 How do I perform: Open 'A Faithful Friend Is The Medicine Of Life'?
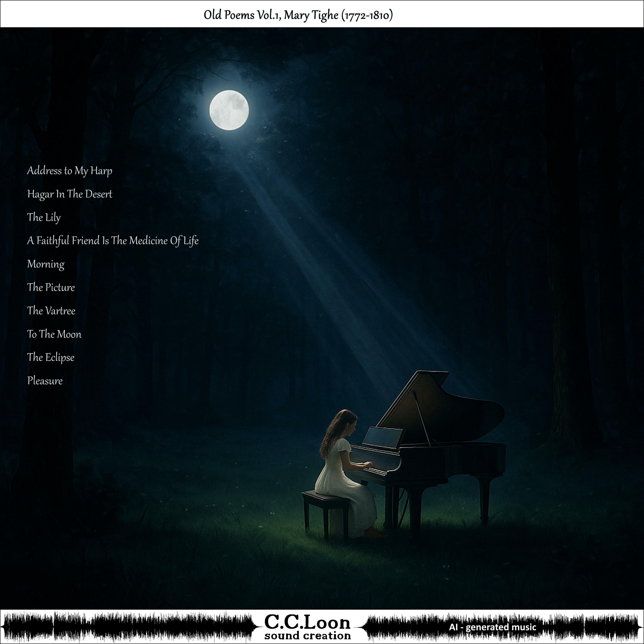click(x=113, y=241)
